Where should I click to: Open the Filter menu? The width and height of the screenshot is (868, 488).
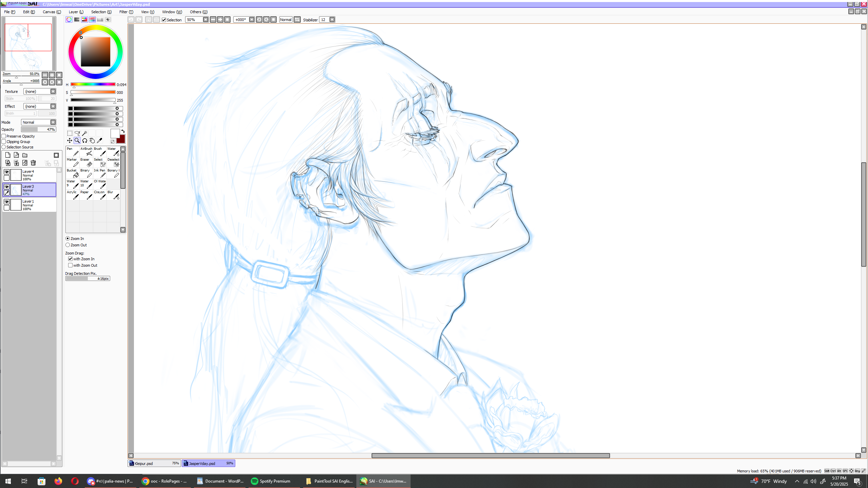(126, 12)
